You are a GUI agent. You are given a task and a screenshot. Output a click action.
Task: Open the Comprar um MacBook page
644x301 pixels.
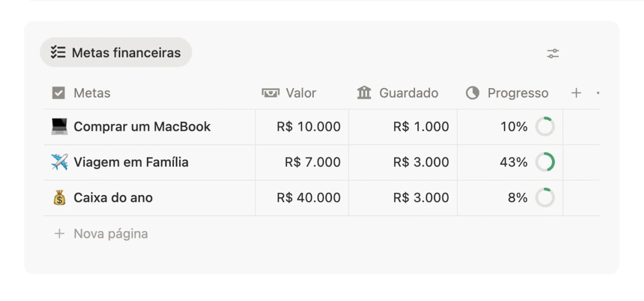pyautogui.click(x=142, y=127)
